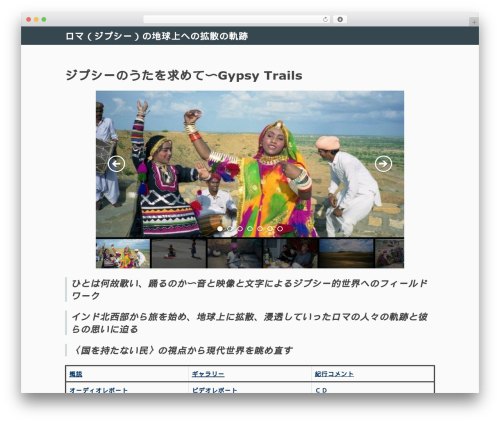The image size is (500, 423).
Task: Click the quote 〈国を持たない民〉の視点から現代世界を眺め直す
Action: point(182,350)
